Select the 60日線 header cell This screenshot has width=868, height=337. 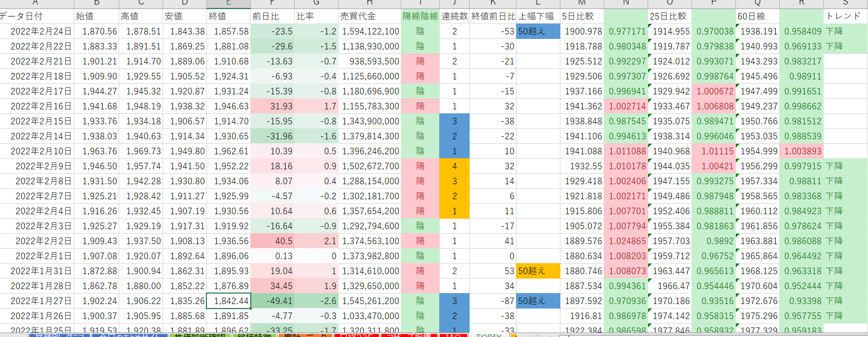click(757, 16)
